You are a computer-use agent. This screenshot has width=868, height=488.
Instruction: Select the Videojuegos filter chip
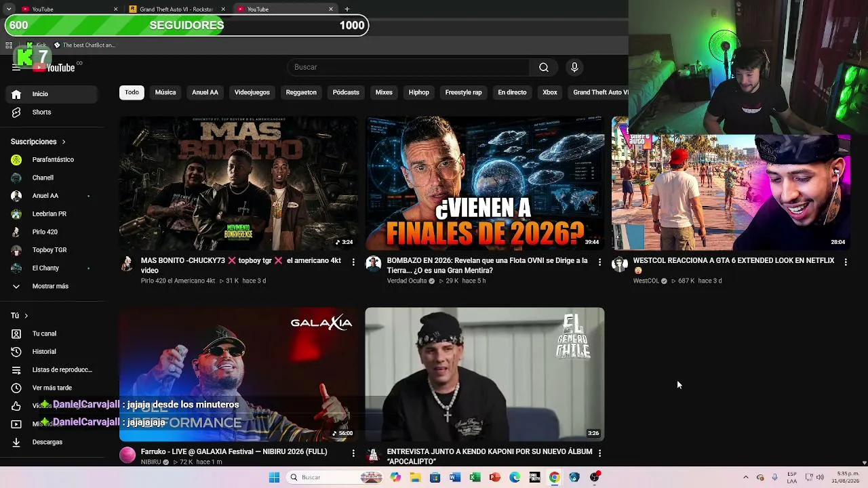coord(252,92)
